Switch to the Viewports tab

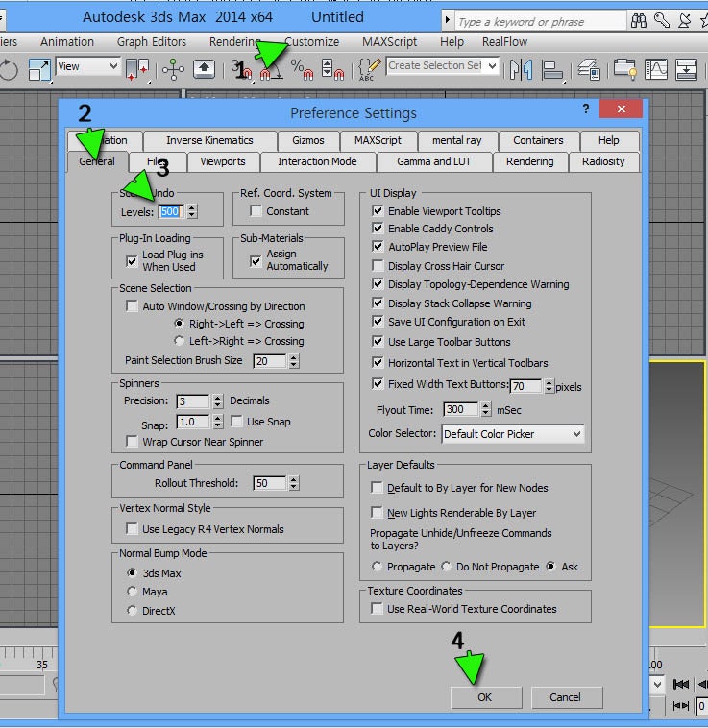(x=223, y=161)
